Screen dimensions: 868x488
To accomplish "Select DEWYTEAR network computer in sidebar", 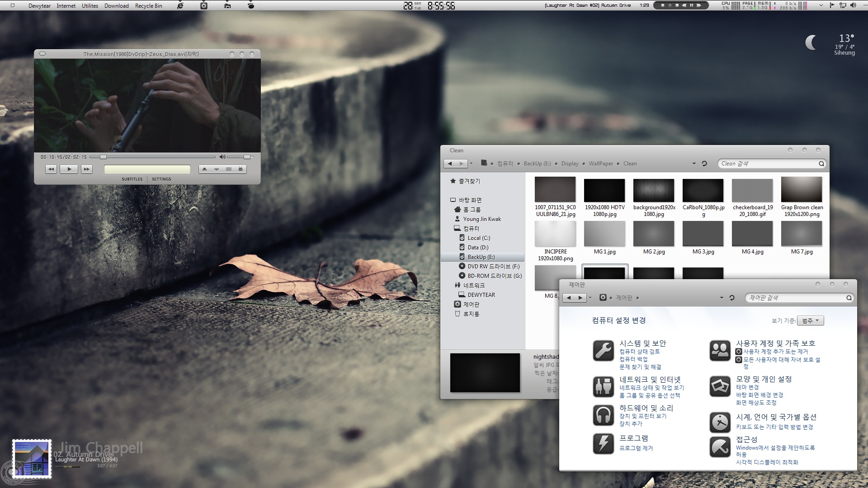I will tap(481, 295).
